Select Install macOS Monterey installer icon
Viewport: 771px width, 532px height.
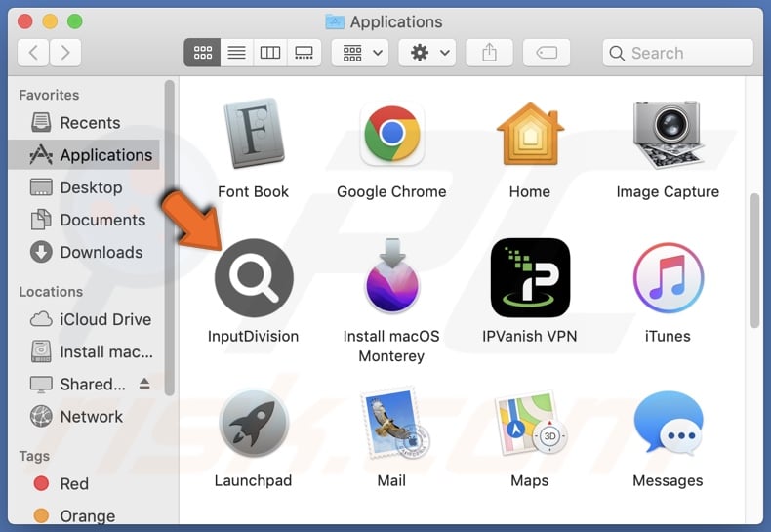tap(392, 276)
